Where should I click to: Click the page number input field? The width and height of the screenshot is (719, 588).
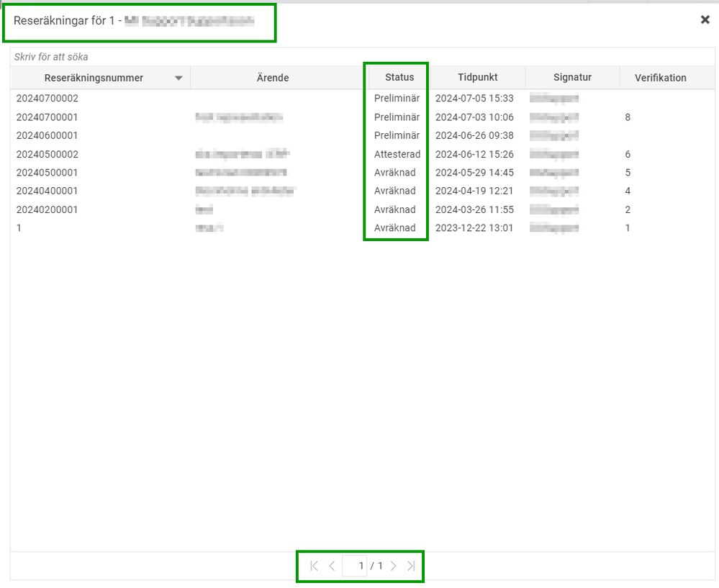pos(354,566)
